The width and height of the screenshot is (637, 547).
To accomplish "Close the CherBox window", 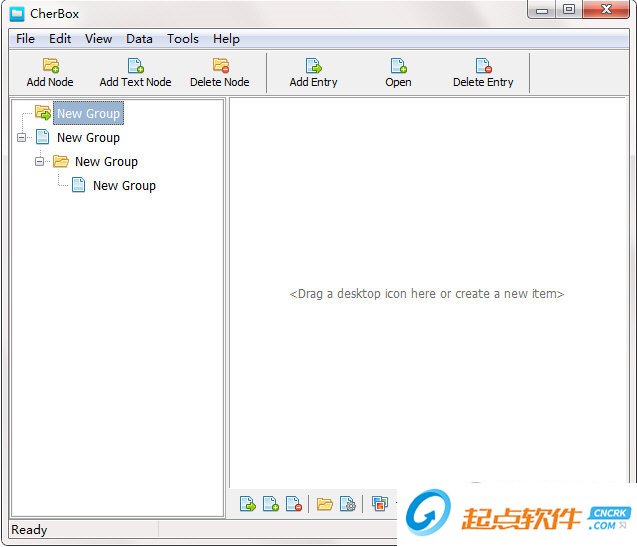I will tap(606, 10).
